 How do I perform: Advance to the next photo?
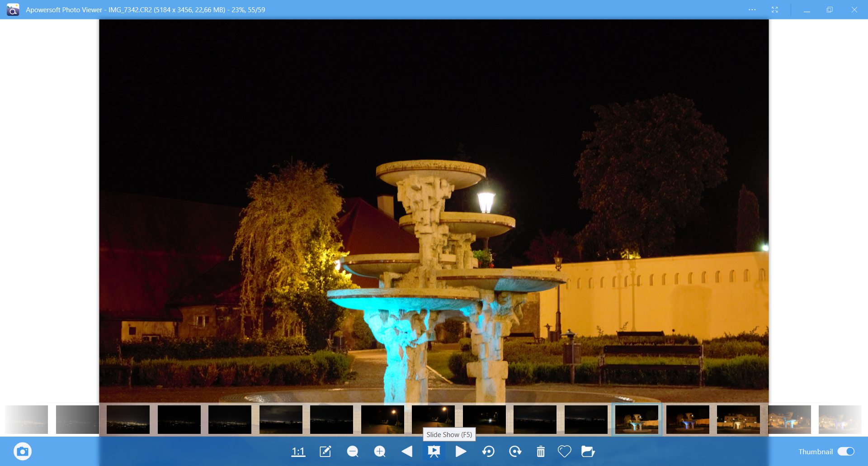461,451
